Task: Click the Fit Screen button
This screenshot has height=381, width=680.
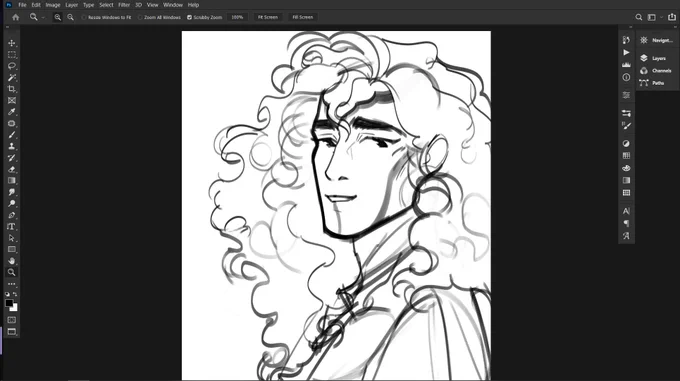Action: coord(268,17)
